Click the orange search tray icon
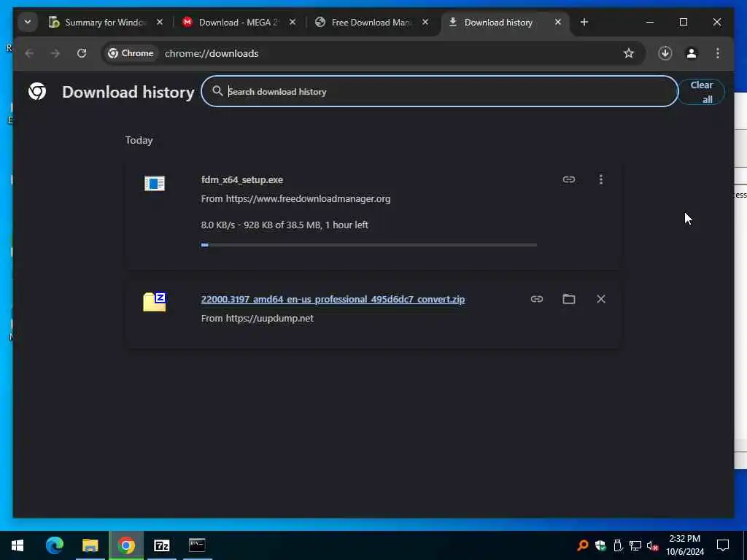 (582, 545)
